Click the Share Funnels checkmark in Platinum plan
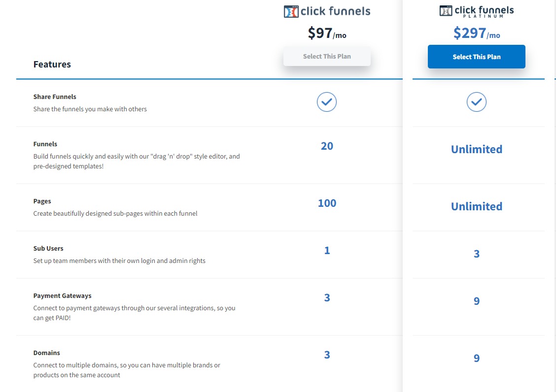Viewport: 556px width, 392px height. [x=477, y=102]
